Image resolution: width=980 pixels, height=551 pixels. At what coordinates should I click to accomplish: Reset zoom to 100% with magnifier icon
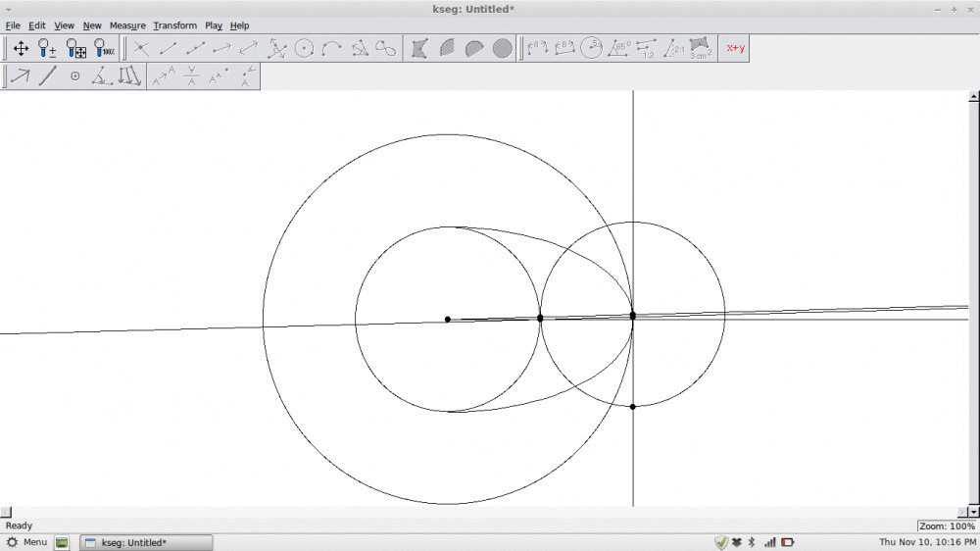(x=105, y=48)
